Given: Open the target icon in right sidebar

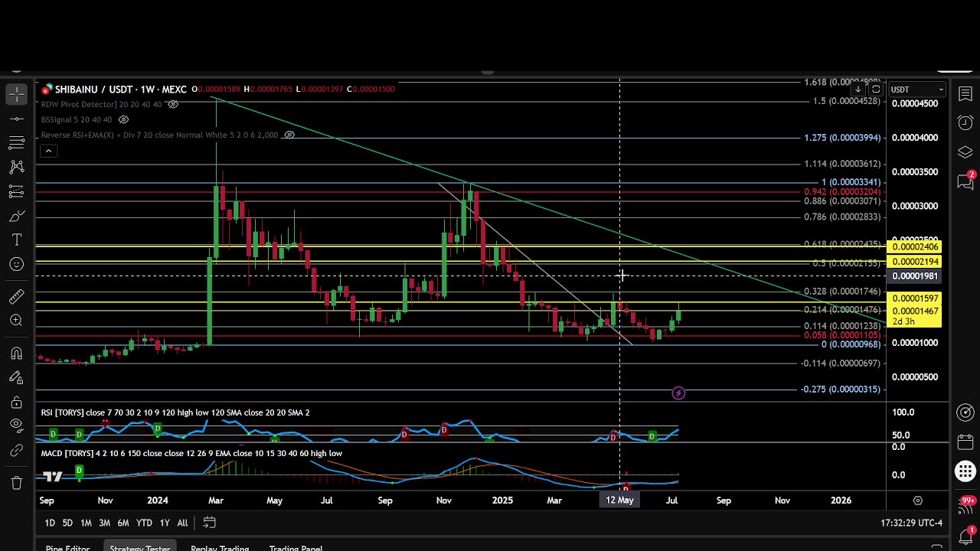Looking at the screenshot, I should pyautogui.click(x=965, y=413).
